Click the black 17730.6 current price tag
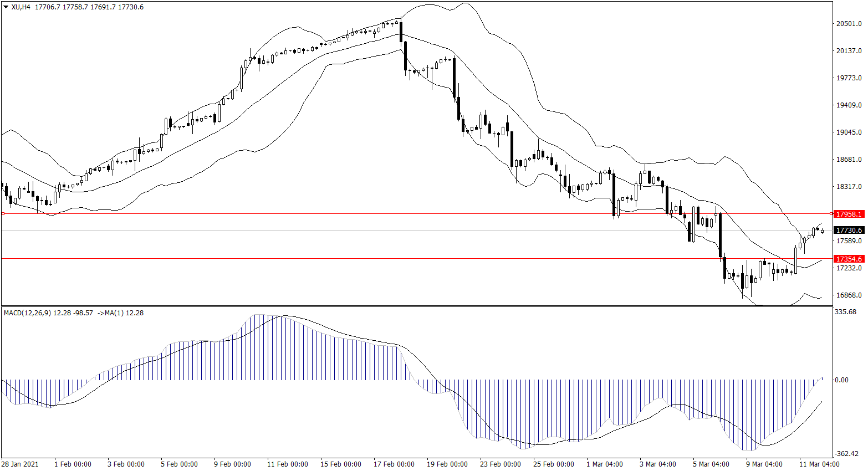This screenshot has height=471, width=868. pos(849,230)
